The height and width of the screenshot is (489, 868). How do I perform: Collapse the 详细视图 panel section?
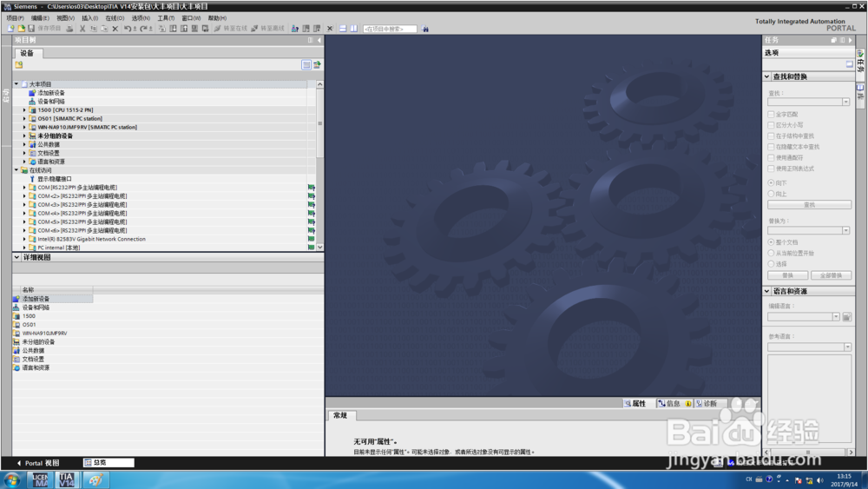pos(16,257)
